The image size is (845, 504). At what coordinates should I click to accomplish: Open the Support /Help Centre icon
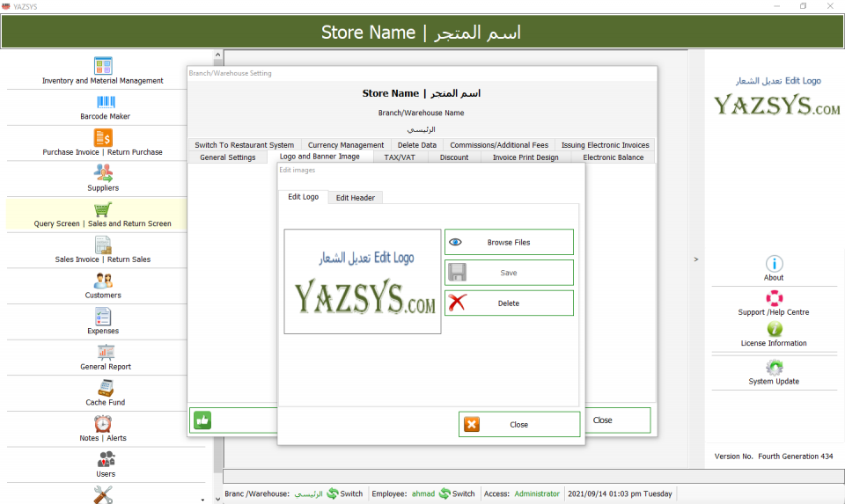[774, 298]
